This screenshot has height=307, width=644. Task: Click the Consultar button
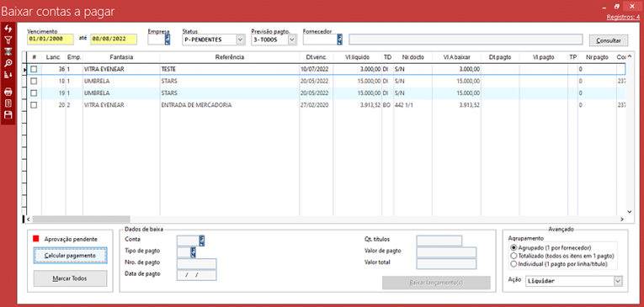(x=609, y=40)
